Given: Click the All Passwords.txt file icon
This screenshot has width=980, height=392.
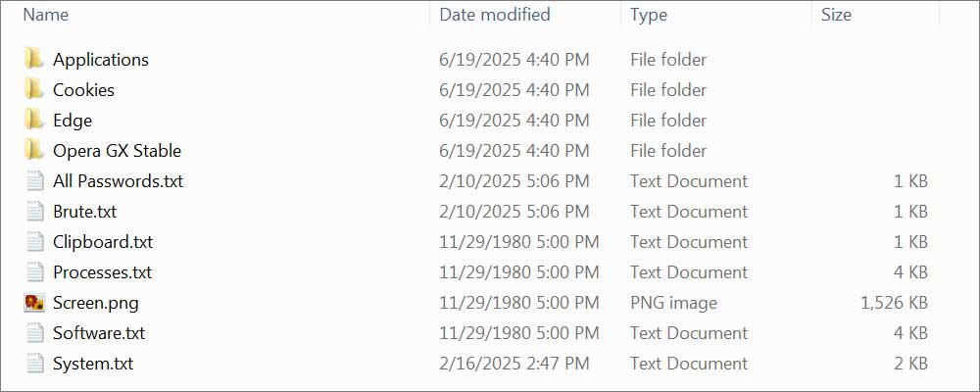Looking at the screenshot, I should [x=35, y=180].
